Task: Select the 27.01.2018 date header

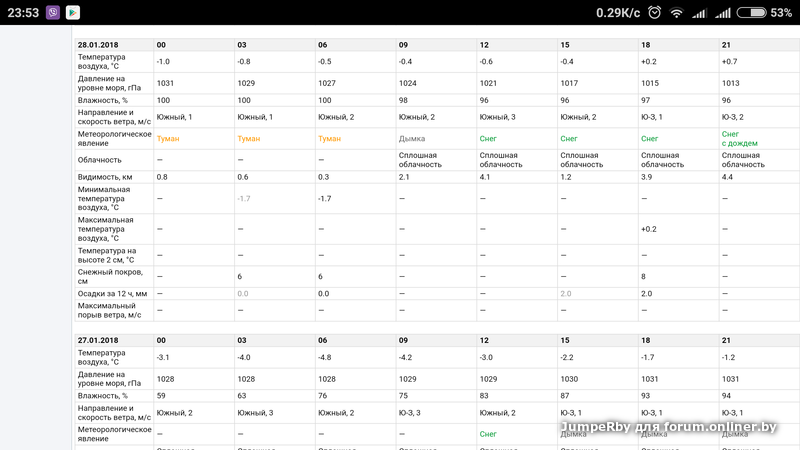Action: pos(98,340)
